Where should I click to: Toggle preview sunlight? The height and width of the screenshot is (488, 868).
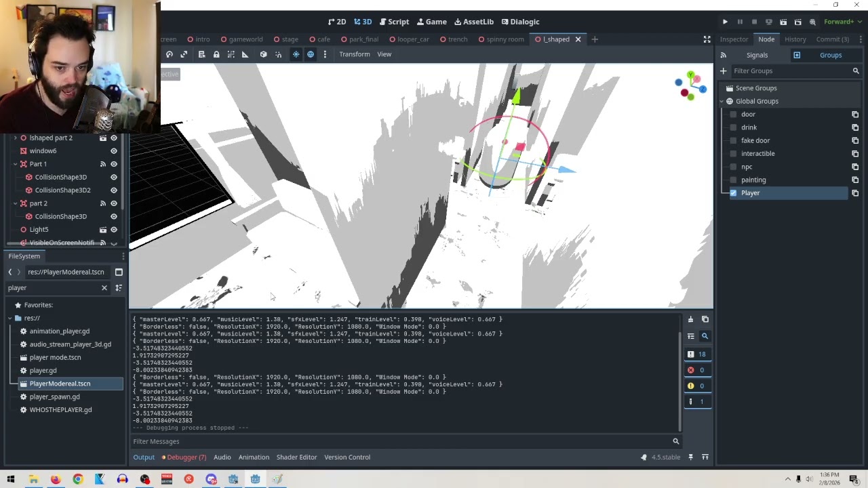[x=296, y=54]
